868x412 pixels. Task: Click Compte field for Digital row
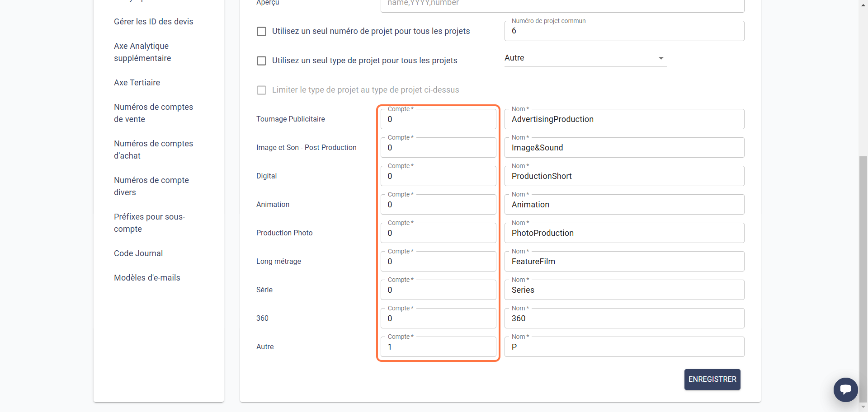tap(438, 176)
